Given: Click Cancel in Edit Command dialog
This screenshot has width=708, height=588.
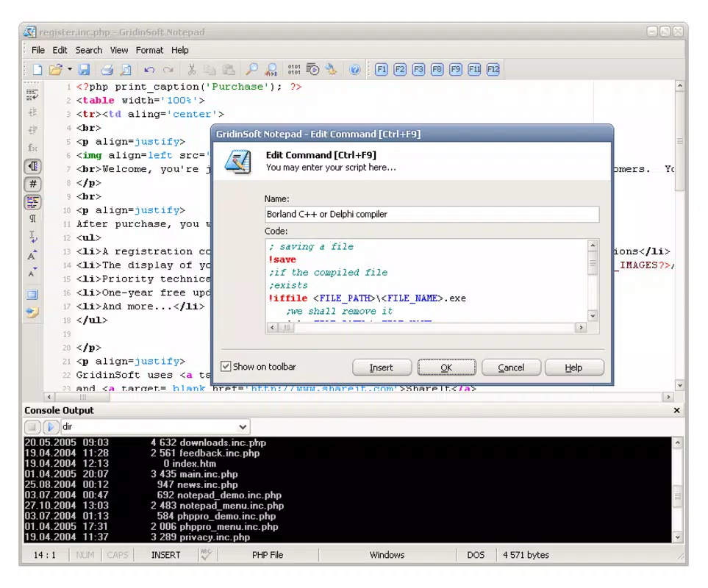Looking at the screenshot, I should pos(511,367).
